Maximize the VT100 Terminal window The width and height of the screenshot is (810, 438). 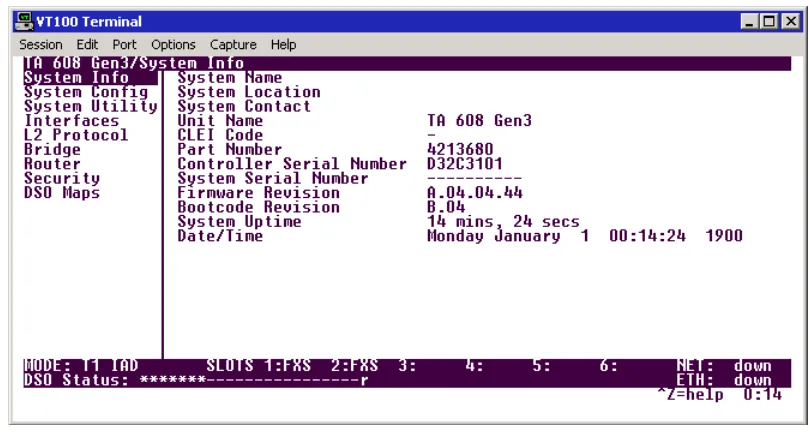[769, 22]
